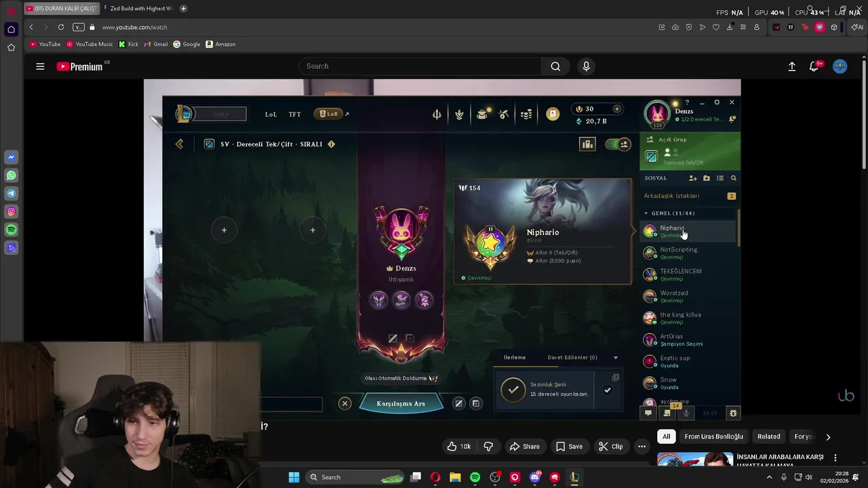Click the add friend icon in Sosyal
This screenshot has width=868, height=488.
click(692, 178)
